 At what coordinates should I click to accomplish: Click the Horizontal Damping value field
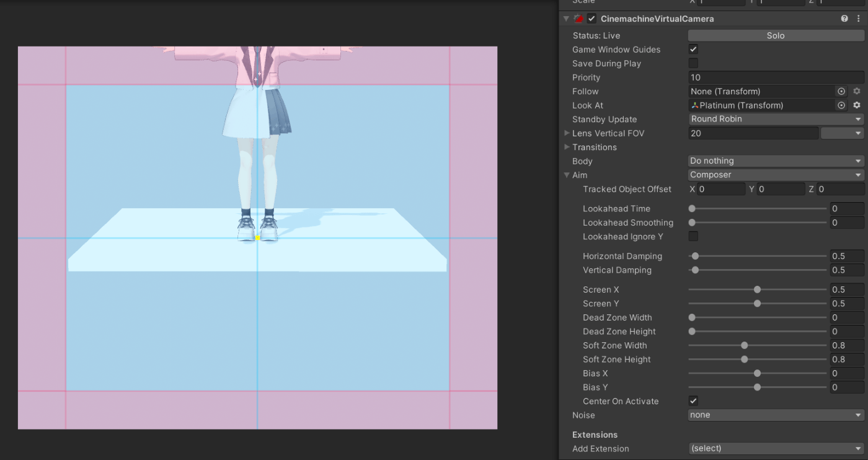coord(847,256)
